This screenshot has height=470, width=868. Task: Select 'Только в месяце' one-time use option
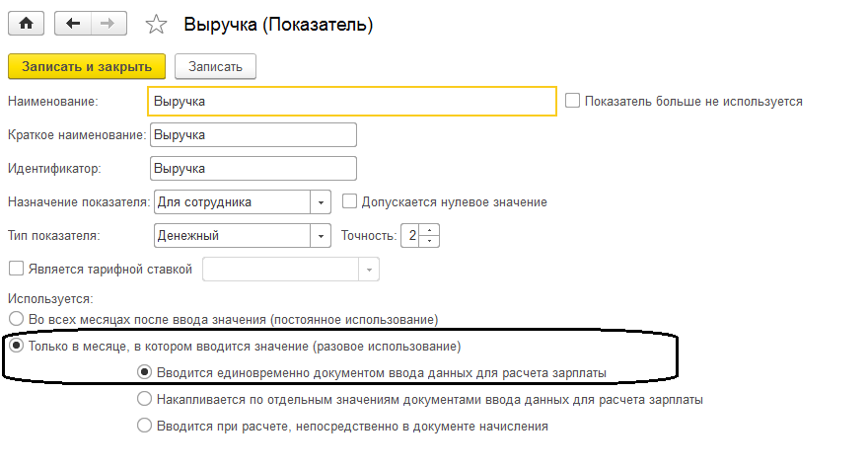(x=15, y=347)
